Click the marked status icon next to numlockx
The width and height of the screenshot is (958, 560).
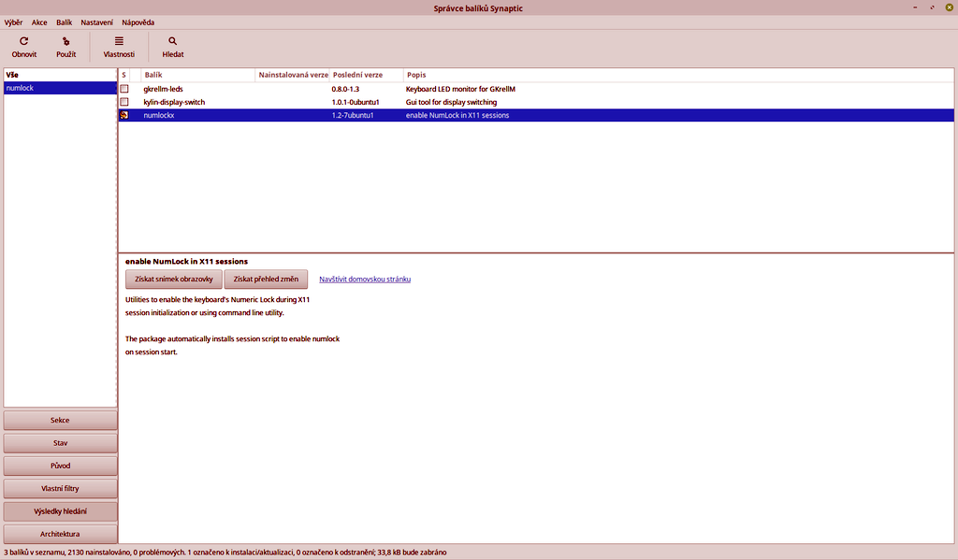[x=124, y=115]
